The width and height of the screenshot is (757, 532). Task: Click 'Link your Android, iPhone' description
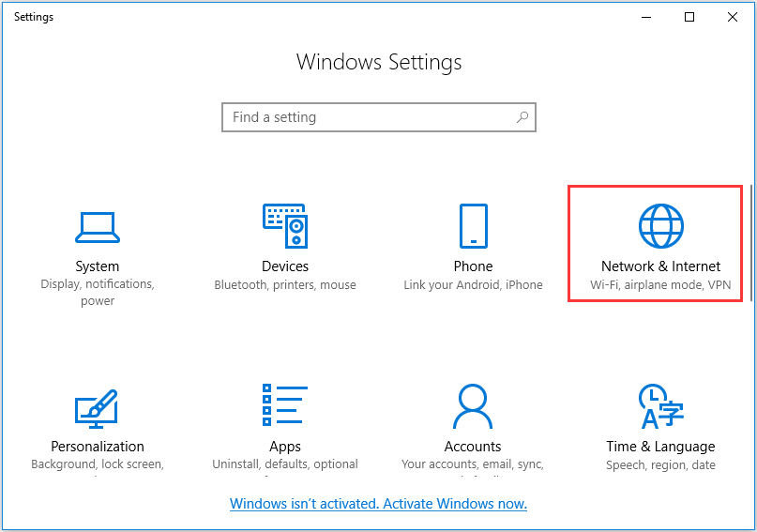473,285
